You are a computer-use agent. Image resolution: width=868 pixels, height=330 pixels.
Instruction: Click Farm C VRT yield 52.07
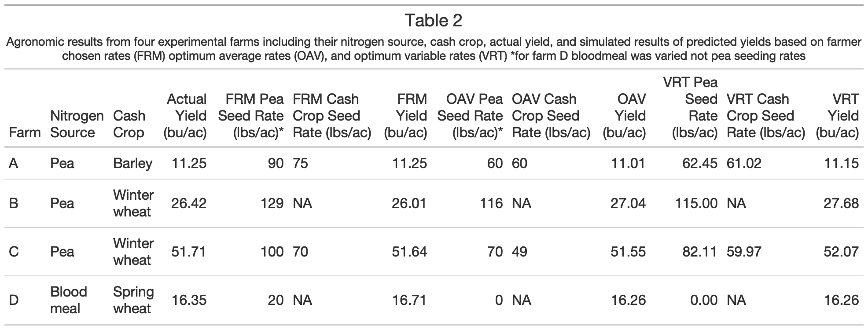click(x=841, y=252)
